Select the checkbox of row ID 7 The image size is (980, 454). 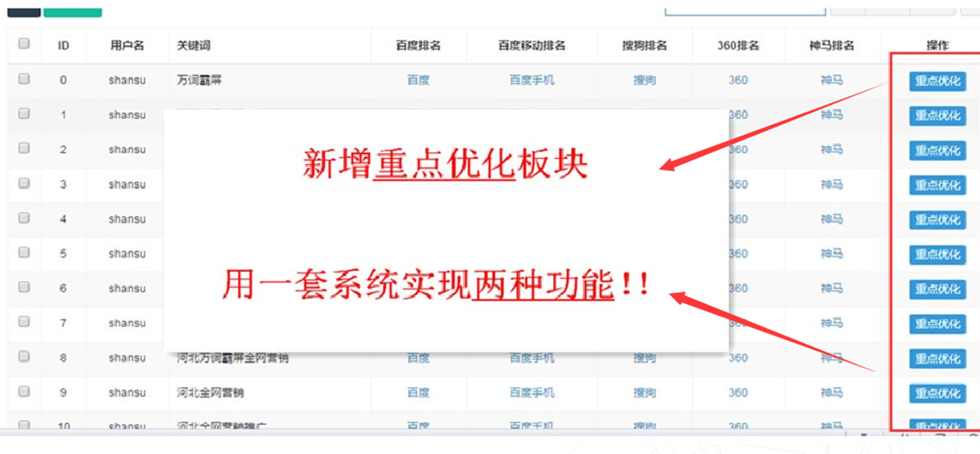(24, 322)
